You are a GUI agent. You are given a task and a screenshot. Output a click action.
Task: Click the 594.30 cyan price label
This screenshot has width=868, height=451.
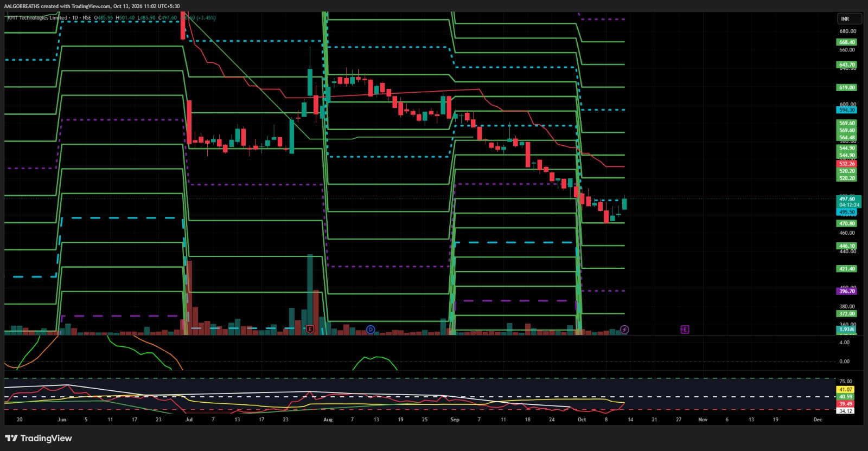[847, 109]
